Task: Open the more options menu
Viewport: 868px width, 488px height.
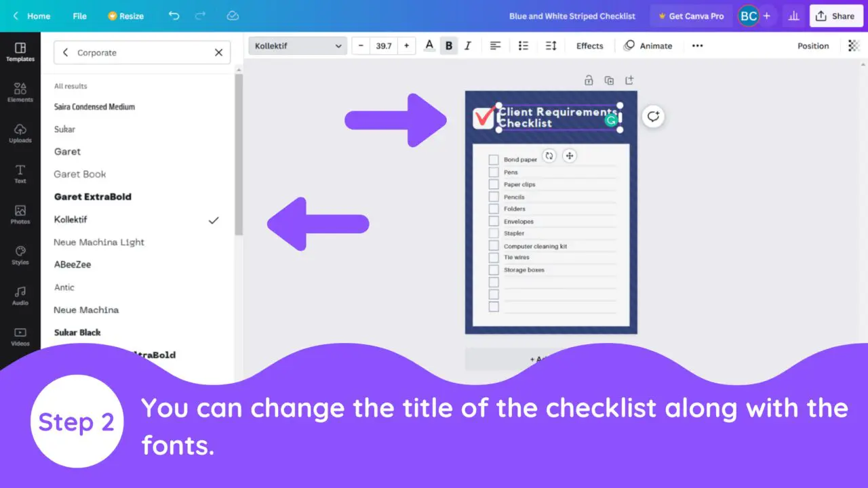Action: tap(697, 45)
